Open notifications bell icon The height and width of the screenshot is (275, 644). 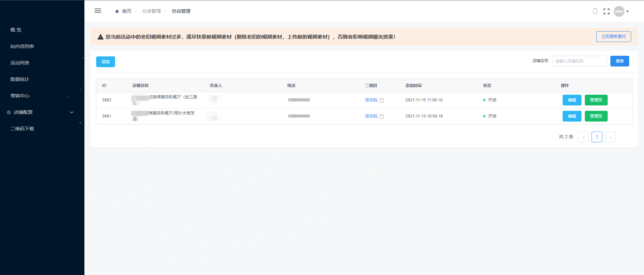(595, 11)
